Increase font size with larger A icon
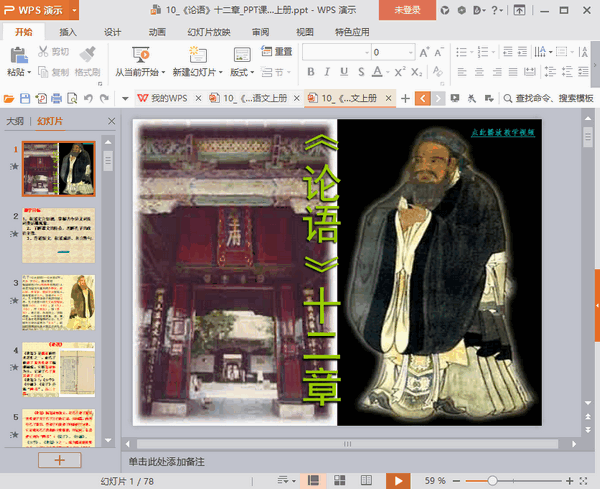Screen dimensions: 600x489 click(x=424, y=52)
